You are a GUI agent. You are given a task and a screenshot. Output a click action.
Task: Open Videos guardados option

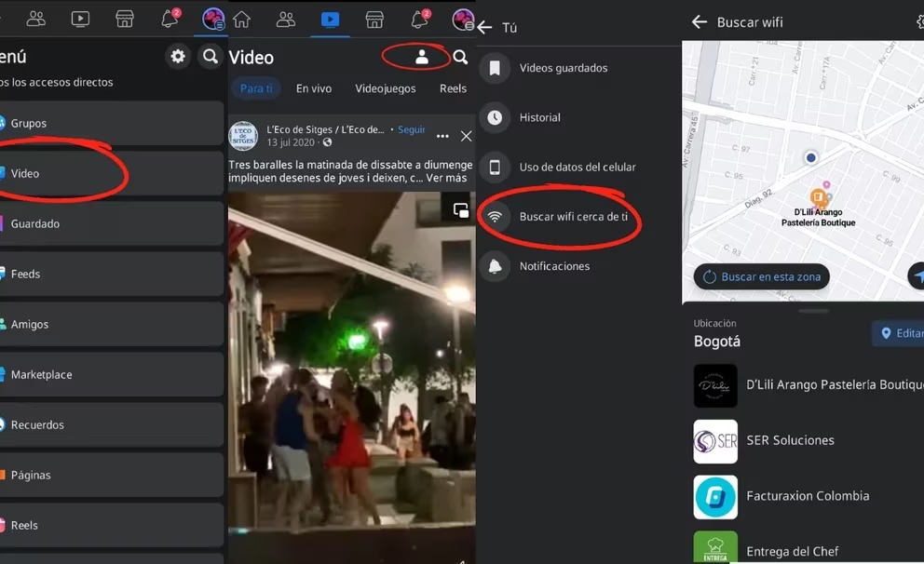(564, 68)
